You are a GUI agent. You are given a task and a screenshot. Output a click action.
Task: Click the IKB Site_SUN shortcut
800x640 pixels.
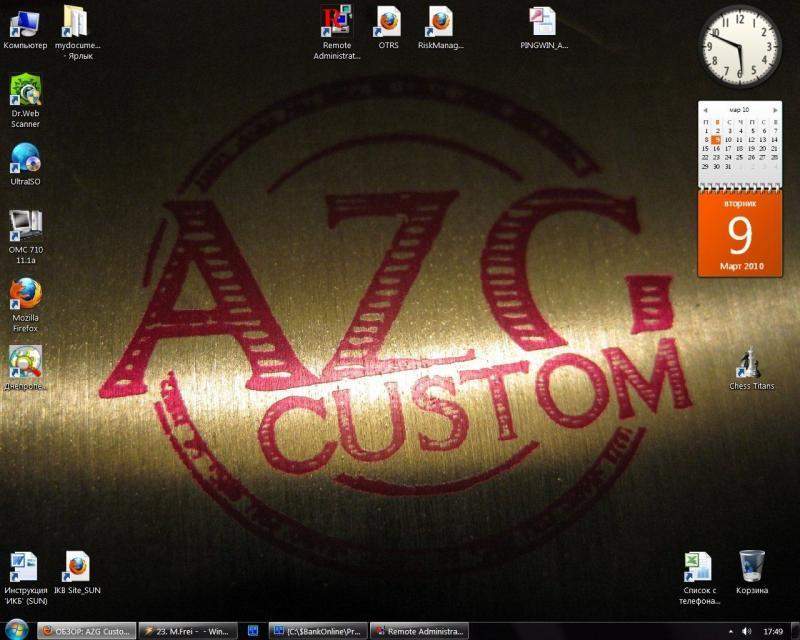(x=78, y=573)
